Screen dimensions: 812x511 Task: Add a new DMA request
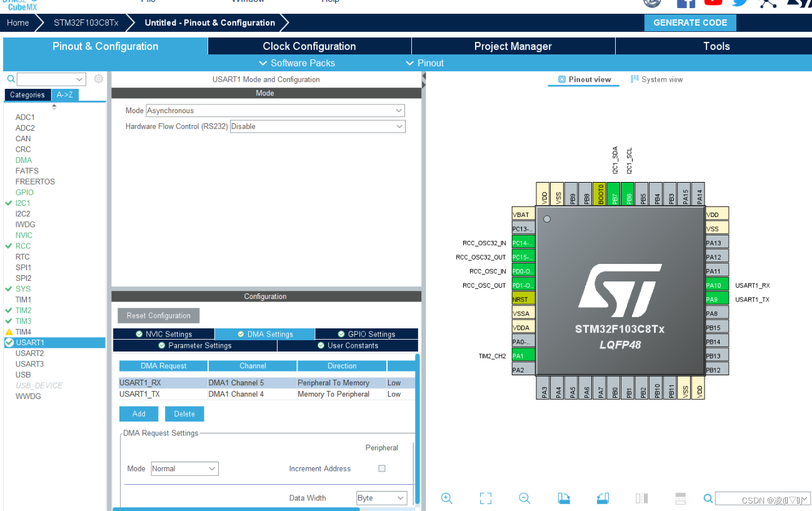139,414
